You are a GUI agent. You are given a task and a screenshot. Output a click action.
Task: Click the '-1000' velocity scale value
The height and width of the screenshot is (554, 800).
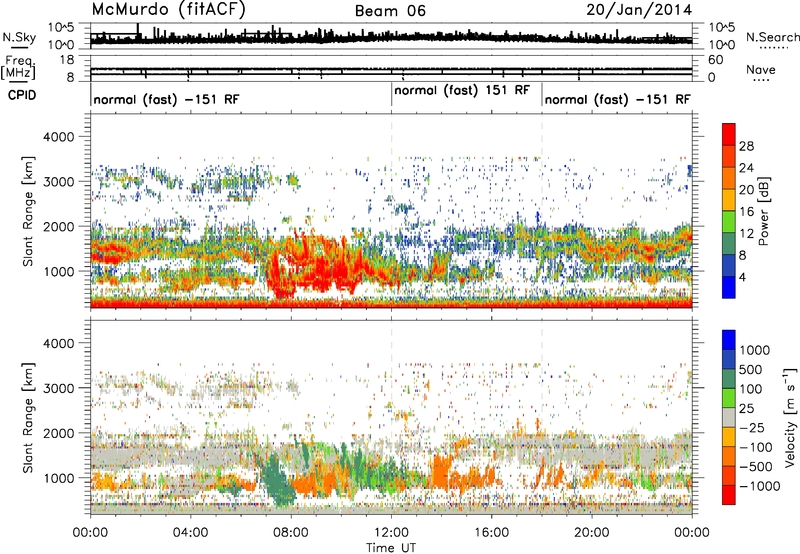tap(760, 486)
